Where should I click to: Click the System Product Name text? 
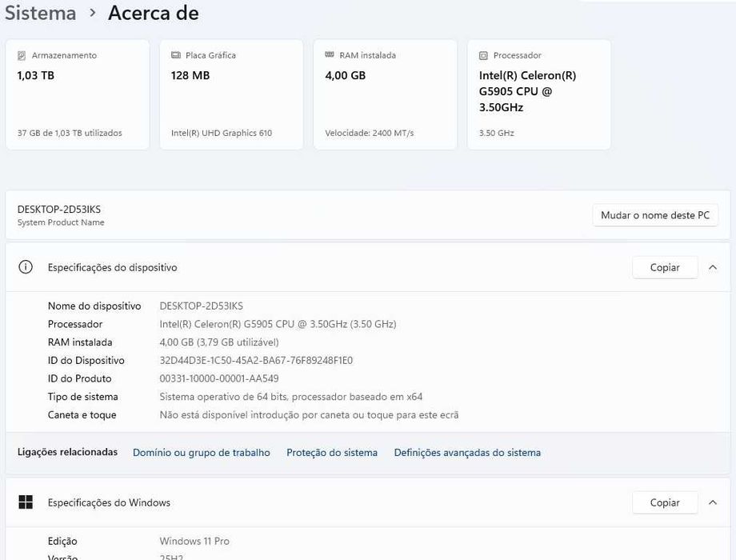61,222
